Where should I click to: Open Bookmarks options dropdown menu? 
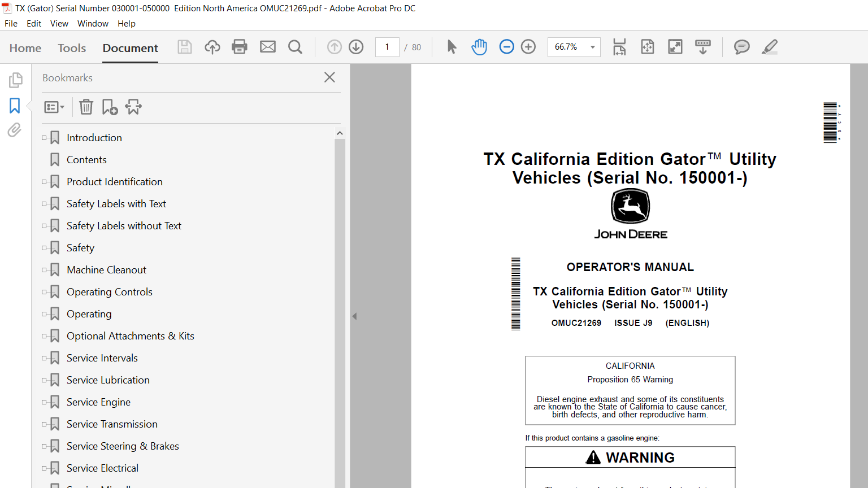coord(54,107)
